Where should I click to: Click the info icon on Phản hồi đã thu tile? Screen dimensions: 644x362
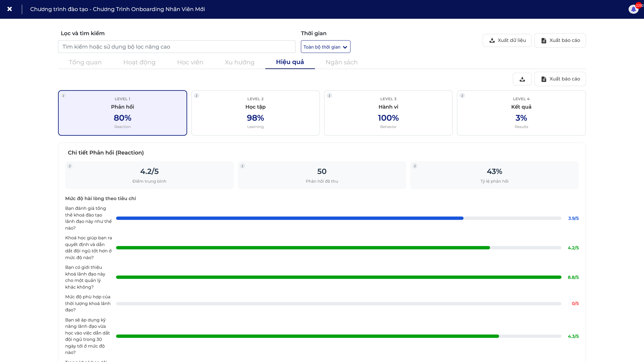[242, 166]
